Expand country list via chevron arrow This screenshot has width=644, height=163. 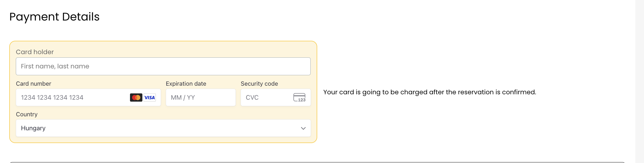303,128
